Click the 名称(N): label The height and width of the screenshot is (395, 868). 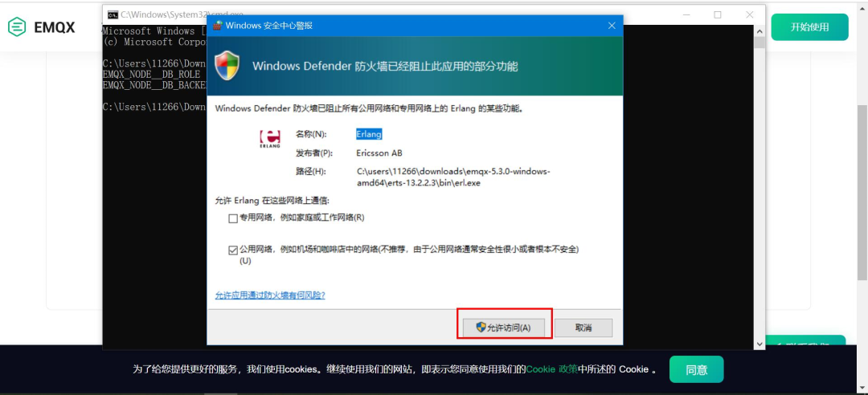(x=311, y=134)
